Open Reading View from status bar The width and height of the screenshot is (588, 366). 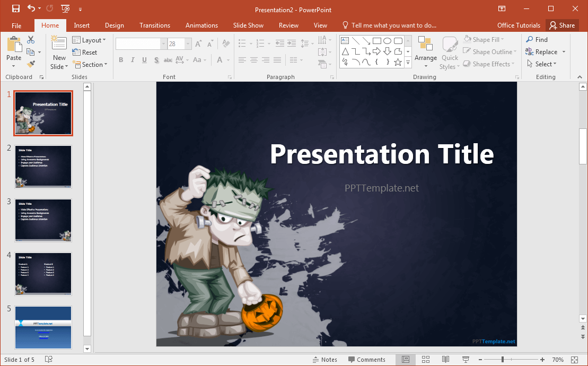pos(445,359)
